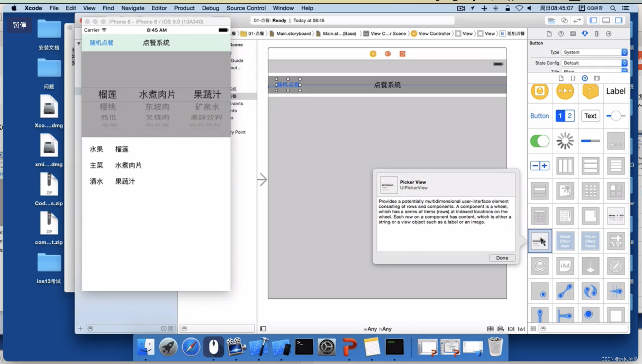Open the Attributes inspector tab
This screenshot has width=642, height=364.
pos(585,34)
